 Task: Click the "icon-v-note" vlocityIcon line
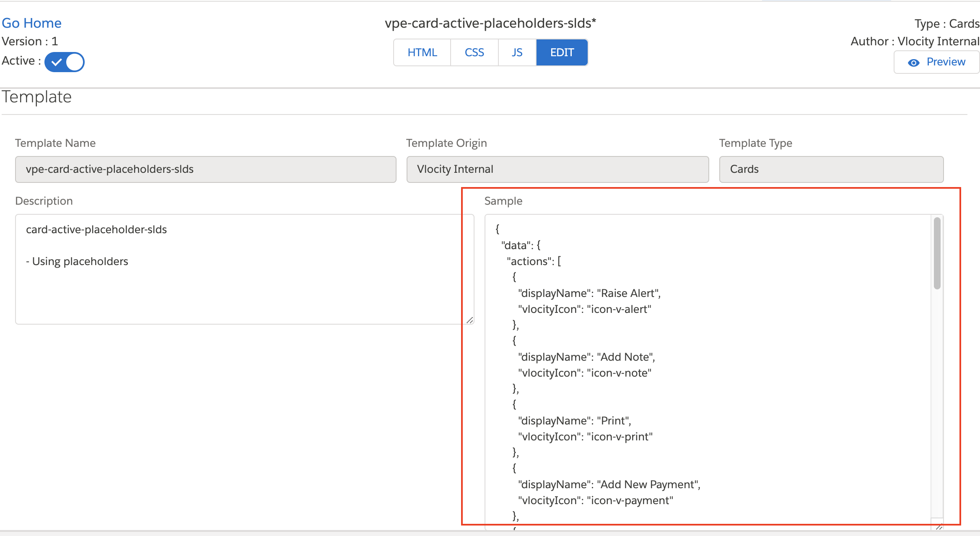click(x=585, y=373)
